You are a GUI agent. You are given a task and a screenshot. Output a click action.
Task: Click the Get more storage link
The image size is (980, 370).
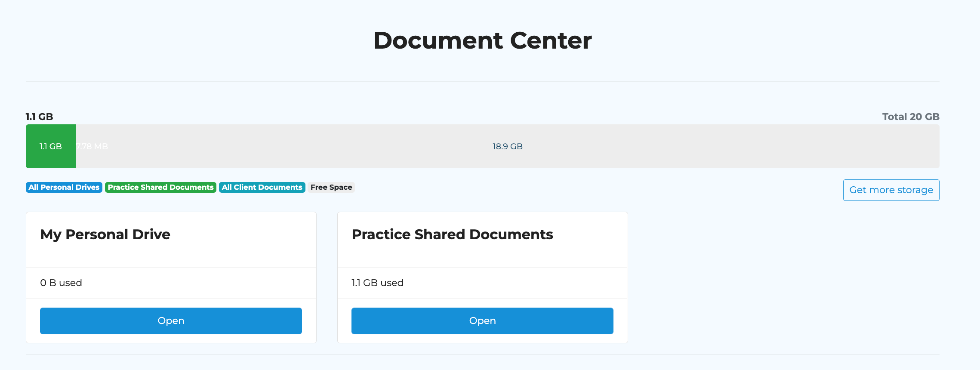point(891,190)
